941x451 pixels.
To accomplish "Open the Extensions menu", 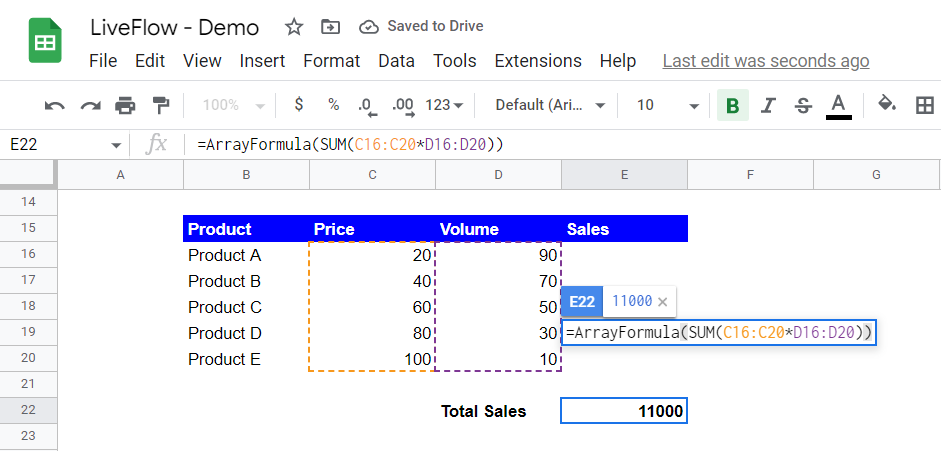I will point(538,61).
